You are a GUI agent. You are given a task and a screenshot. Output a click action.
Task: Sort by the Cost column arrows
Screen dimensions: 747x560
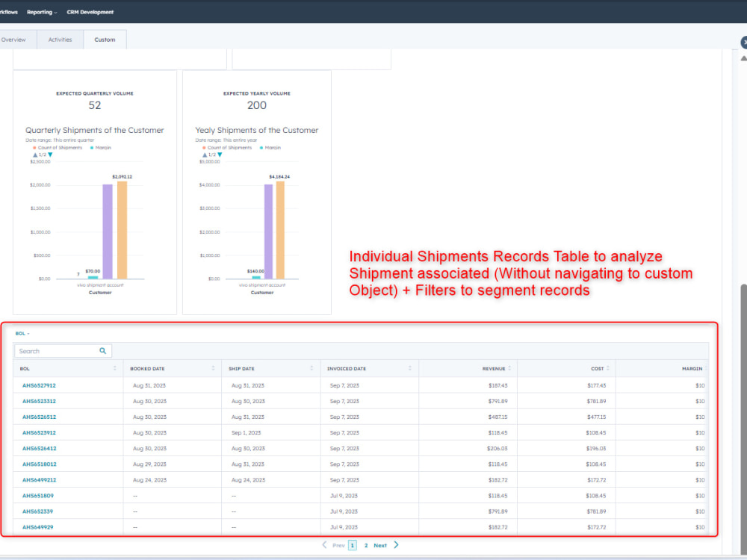pos(608,368)
